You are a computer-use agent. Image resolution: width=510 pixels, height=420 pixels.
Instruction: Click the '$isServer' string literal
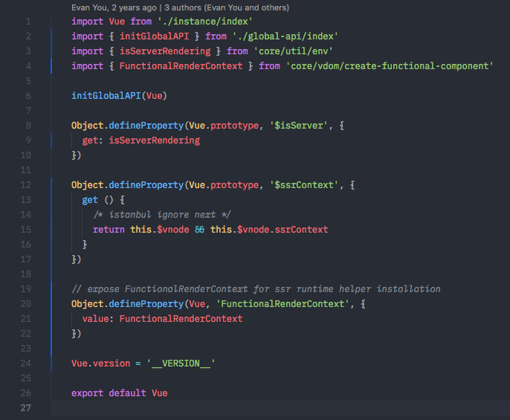tap(298, 126)
